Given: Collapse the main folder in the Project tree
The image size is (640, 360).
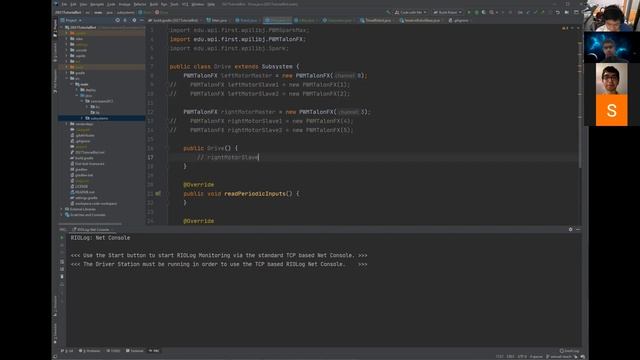Looking at the screenshot, I should click(x=72, y=84).
